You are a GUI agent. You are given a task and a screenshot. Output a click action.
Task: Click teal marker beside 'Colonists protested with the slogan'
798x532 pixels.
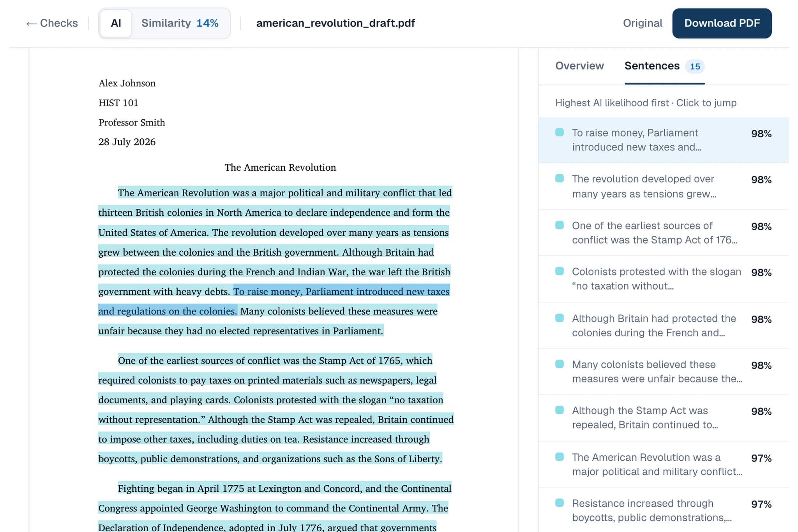point(559,271)
